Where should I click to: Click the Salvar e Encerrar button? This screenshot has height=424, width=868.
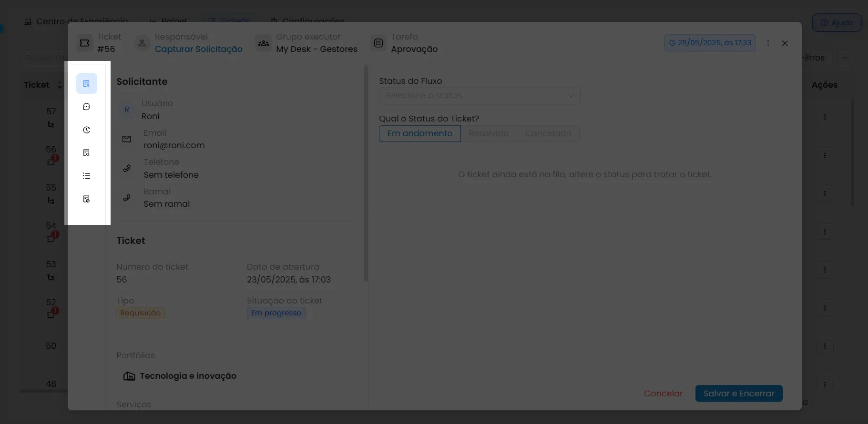coord(739,394)
